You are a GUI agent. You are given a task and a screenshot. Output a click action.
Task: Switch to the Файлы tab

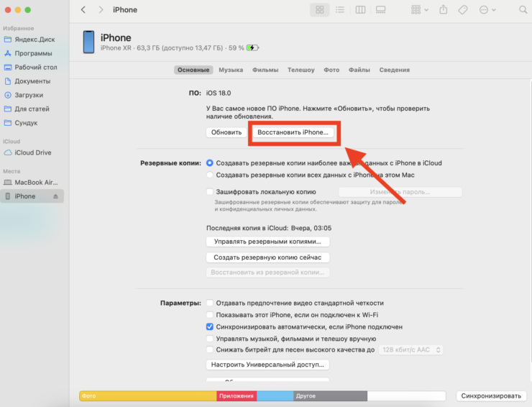tap(359, 70)
